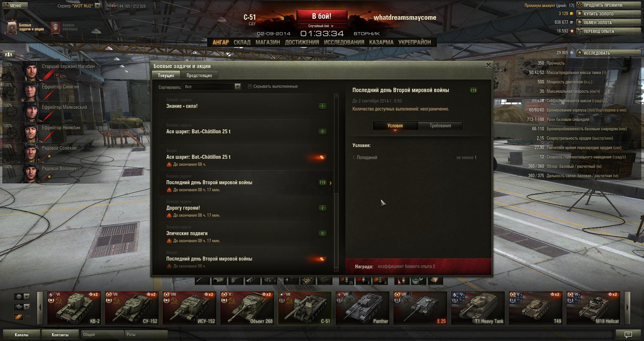Expand the server WOT RU2 dropdown
Screen dimensions: 644x341
97,6
